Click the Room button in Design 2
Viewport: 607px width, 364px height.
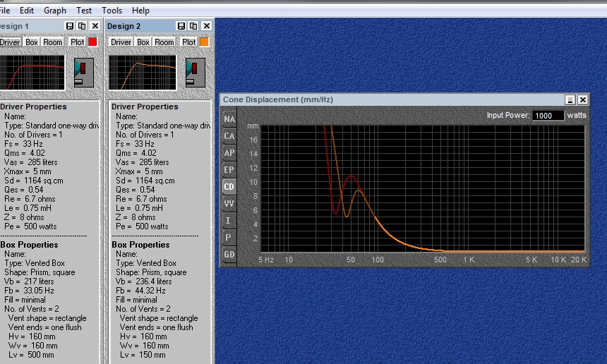tap(164, 42)
